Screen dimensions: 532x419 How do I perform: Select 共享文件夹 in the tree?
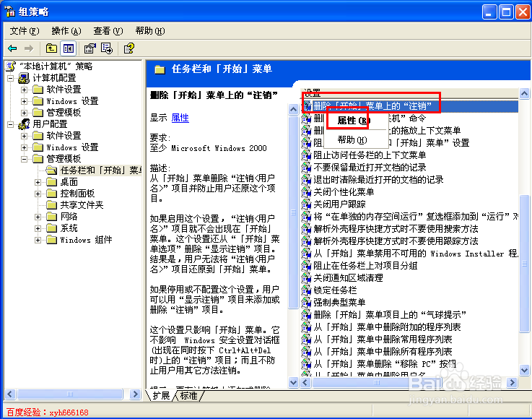(x=82, y=205)
